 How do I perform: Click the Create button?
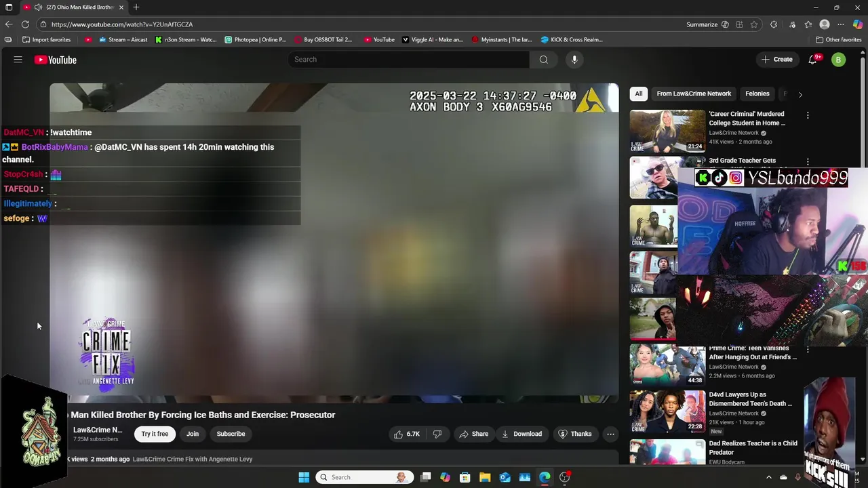pyautogui.click(x=776, y=60)
